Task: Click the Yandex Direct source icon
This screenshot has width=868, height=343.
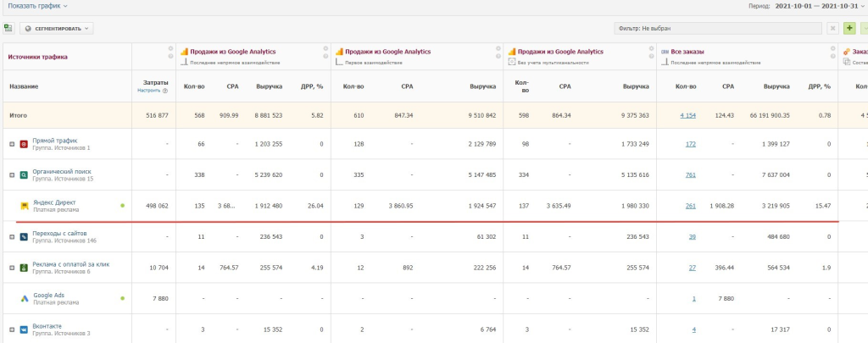Action: click(x=25, y=206)
